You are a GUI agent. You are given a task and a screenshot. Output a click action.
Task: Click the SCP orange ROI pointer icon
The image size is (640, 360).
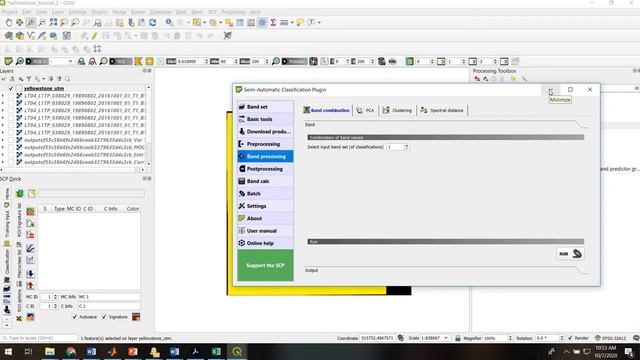(138, 61)
